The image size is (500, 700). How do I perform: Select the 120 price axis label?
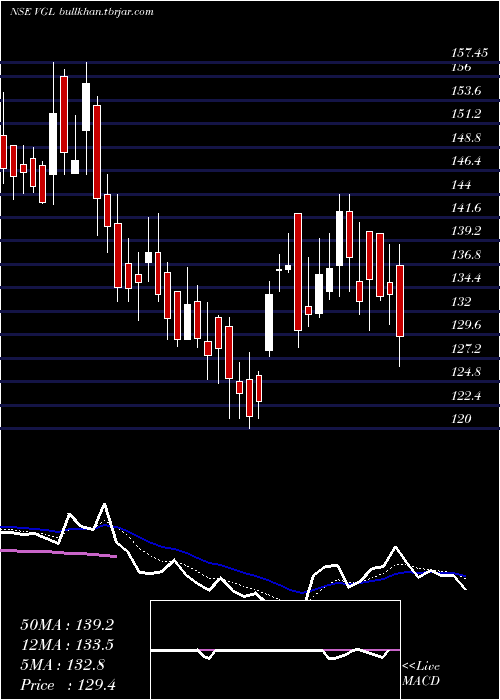click(462, 419)
